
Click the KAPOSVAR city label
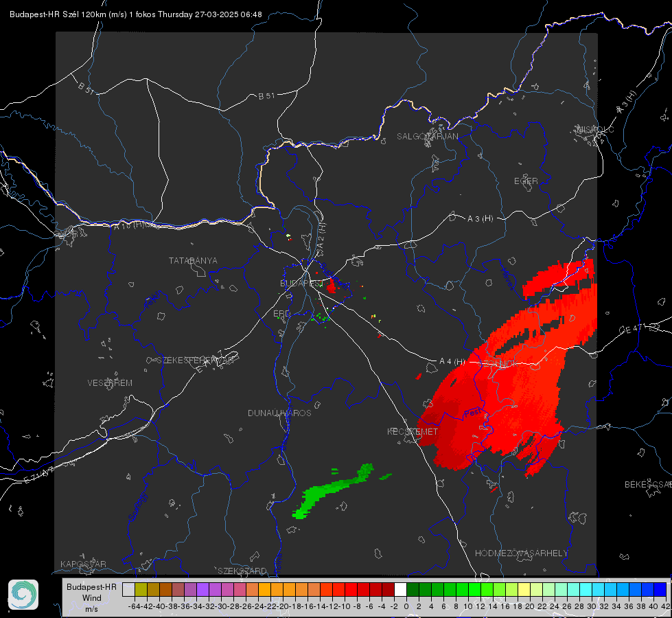click(83, 564)
